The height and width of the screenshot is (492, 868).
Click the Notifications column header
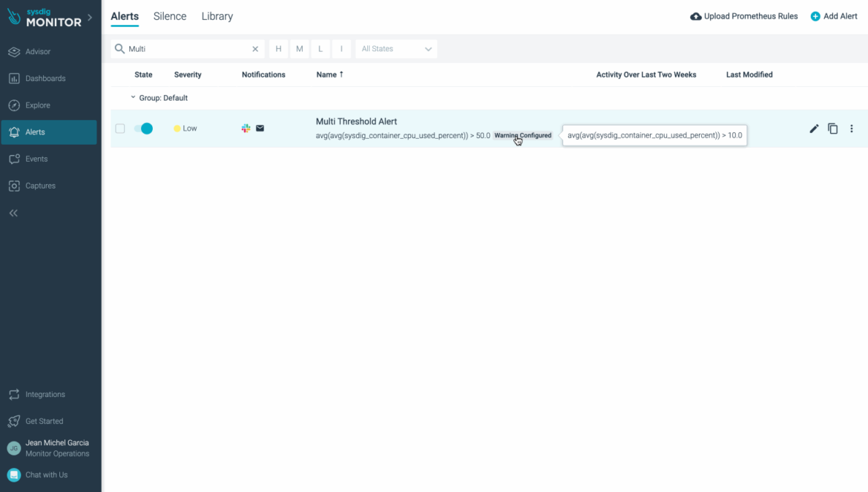point(263,75)
